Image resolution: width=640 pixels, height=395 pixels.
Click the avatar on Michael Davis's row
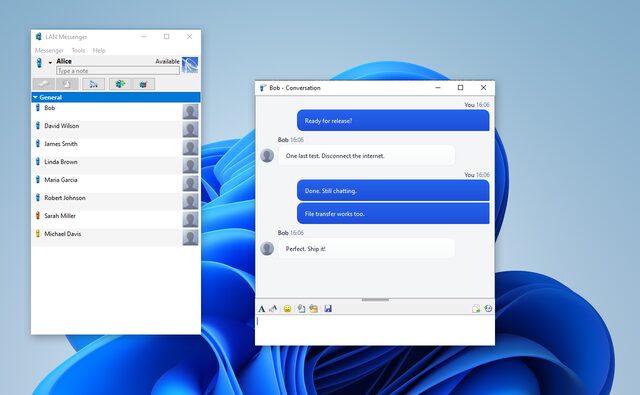190,237
